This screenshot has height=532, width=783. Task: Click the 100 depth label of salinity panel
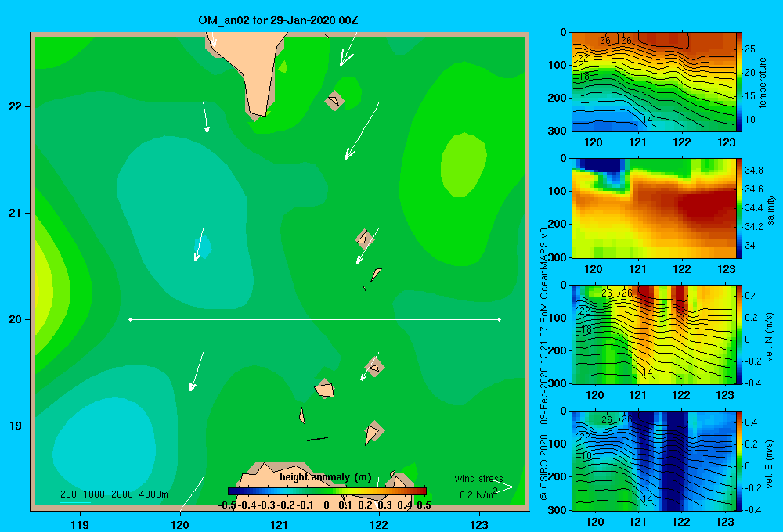point(557,191)
